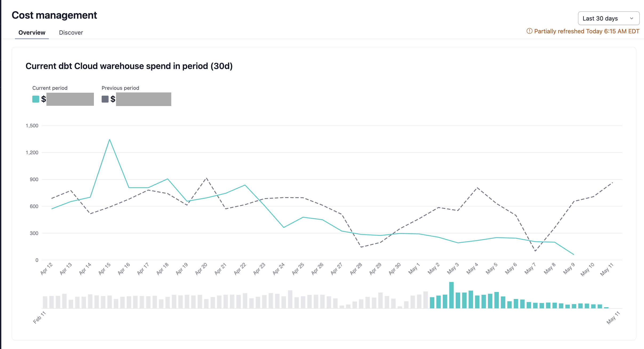The image size is (644, 349).
Task: Click the masked Current period dollar amount
Action: (70, 99)
